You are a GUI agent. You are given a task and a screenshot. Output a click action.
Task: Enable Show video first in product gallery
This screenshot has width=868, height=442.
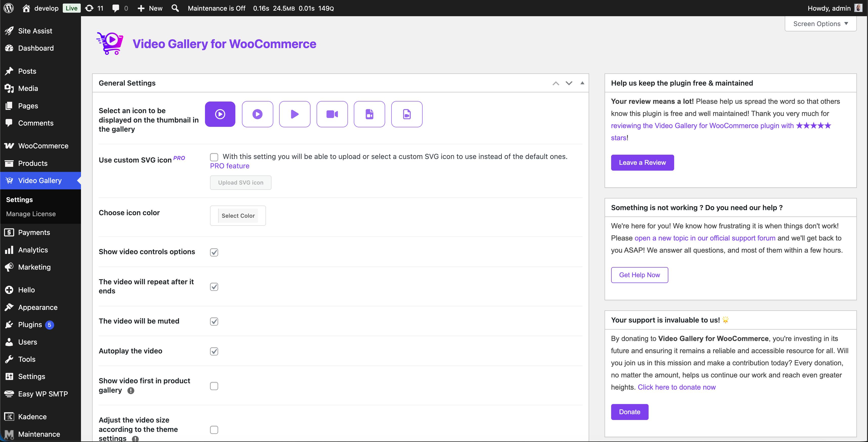[x=214, y=386]
